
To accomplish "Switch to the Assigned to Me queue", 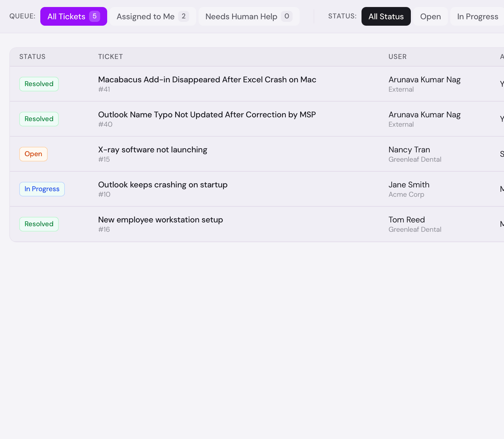I will 153,16.
